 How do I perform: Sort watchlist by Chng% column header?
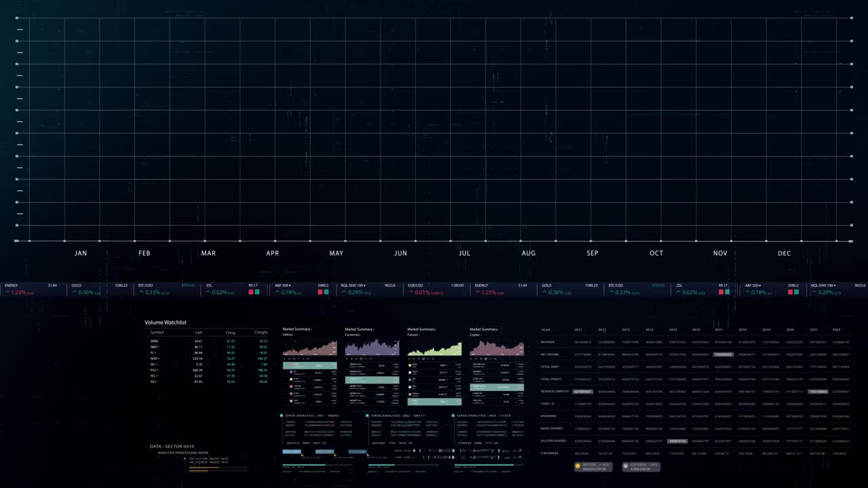pos(261,332)
